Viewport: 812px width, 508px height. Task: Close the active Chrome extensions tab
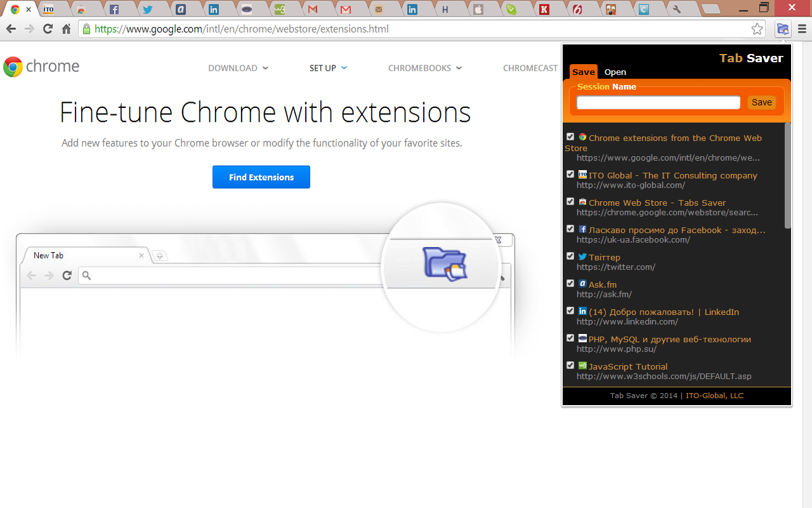pyautogui.click(x=29, y=10)
